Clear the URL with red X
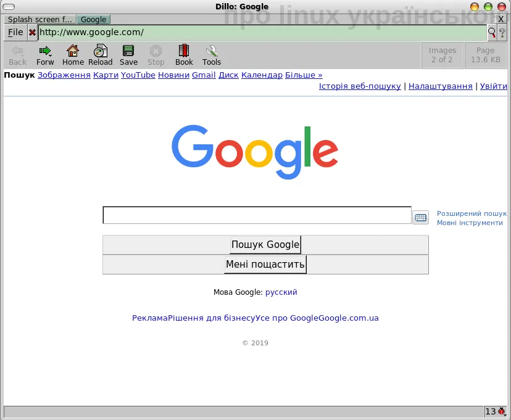The height and width of the screenshot is (420, 511). (x=32, y=33)
